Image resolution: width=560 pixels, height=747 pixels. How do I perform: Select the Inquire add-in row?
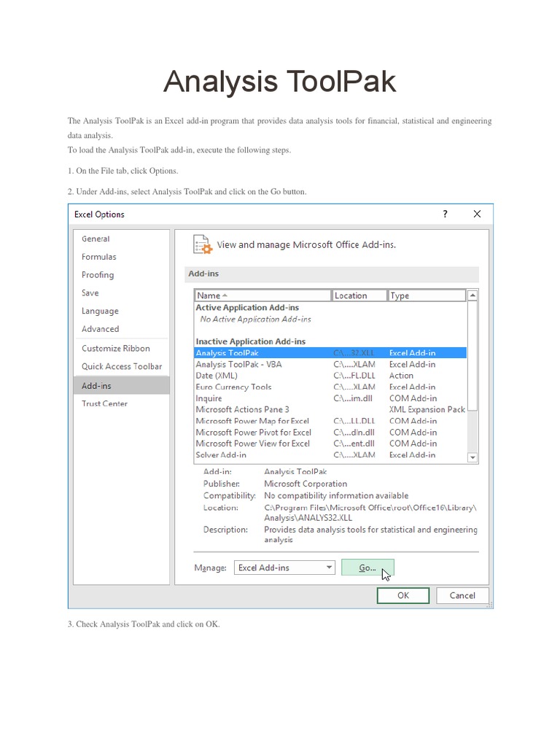point(330,398)
